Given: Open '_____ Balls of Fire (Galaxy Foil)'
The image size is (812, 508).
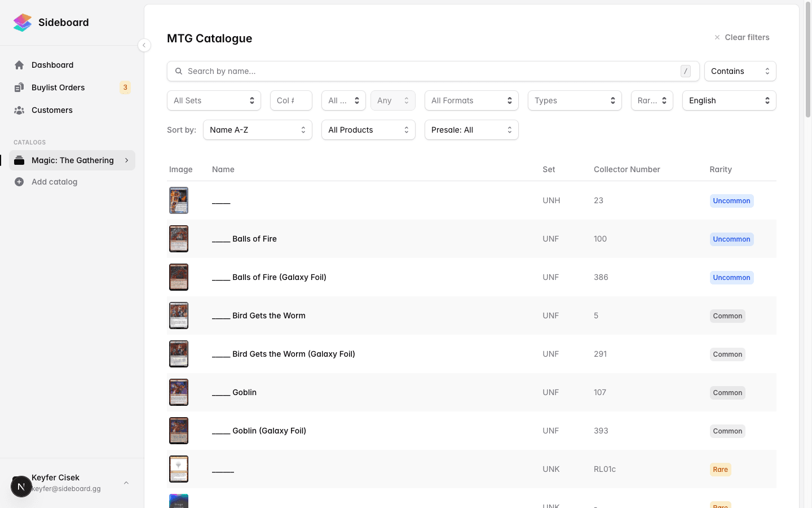Looking at the screenshot, I should (x=269, y=277).
